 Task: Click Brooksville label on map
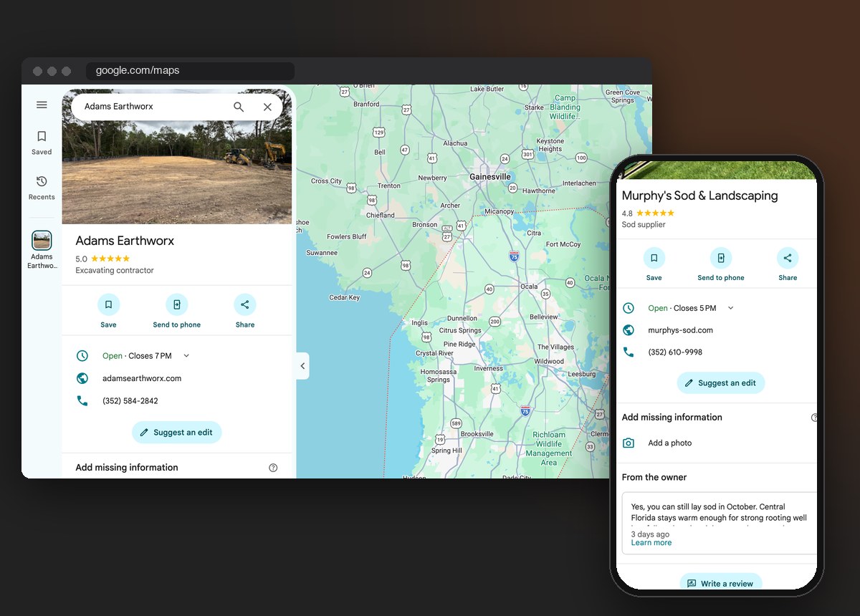[477, 434]
